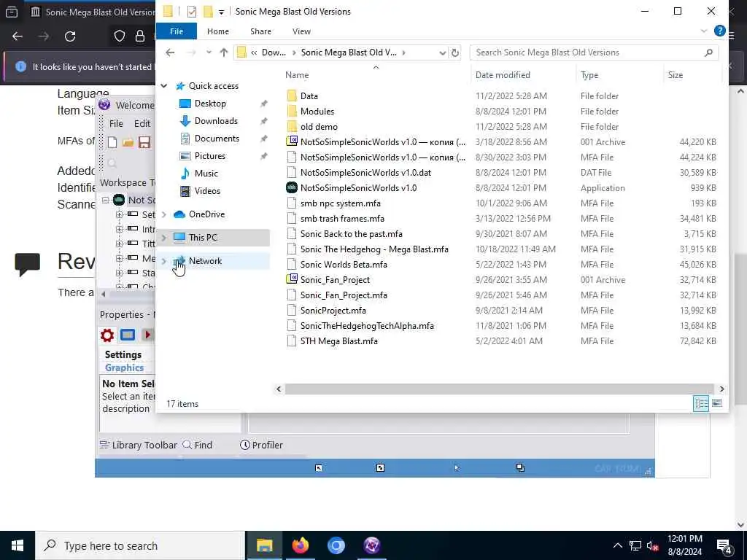Sort files by the Name column
The image size is (747, 560).
297,75
